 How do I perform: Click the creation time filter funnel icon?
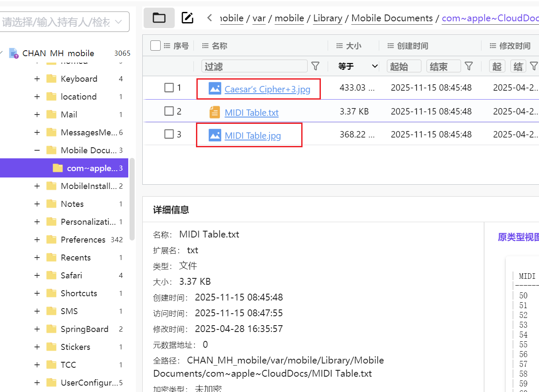[469, 66]
